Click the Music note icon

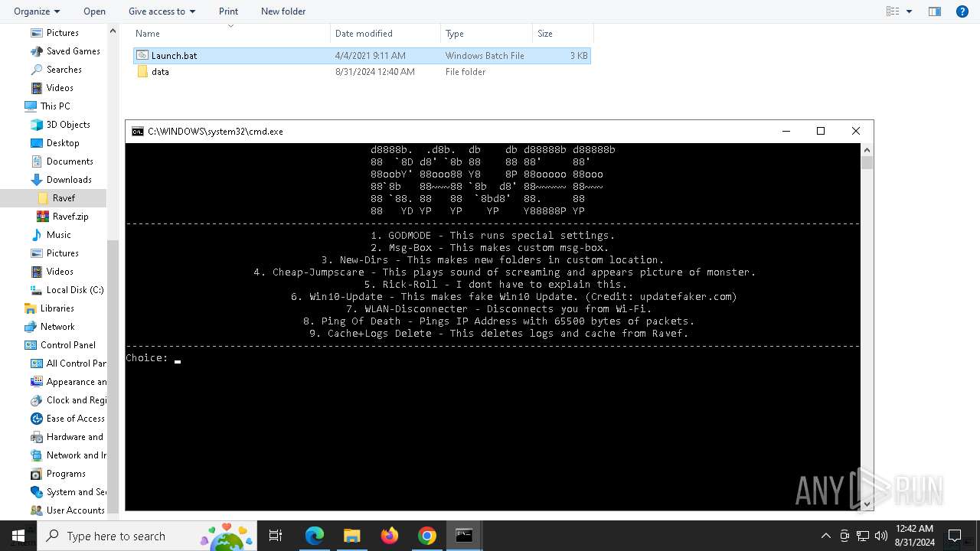point(37,235)
